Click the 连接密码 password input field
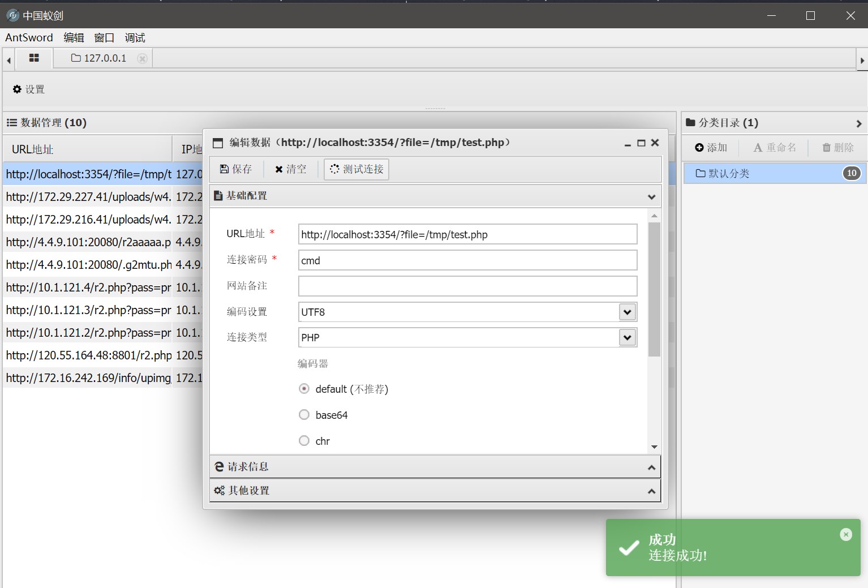Image resolution: width=868 pixels, height=588 pixels. tap(467, 260)
